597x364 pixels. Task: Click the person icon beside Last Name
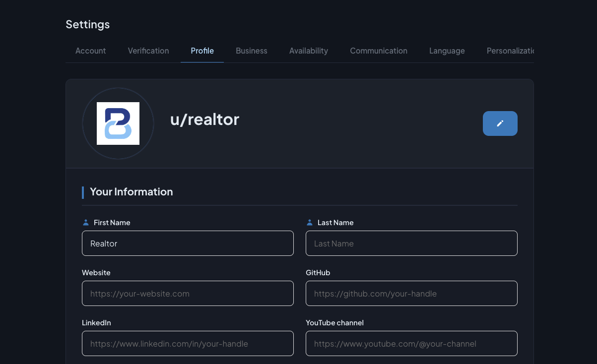point(310,223)
